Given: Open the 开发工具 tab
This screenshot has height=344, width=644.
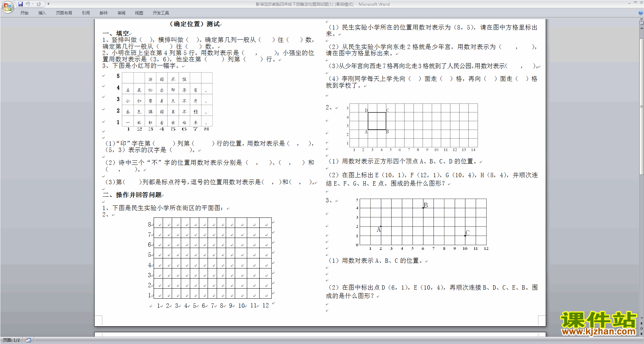Looking at the screenshot, I should [x=161, y=13].
